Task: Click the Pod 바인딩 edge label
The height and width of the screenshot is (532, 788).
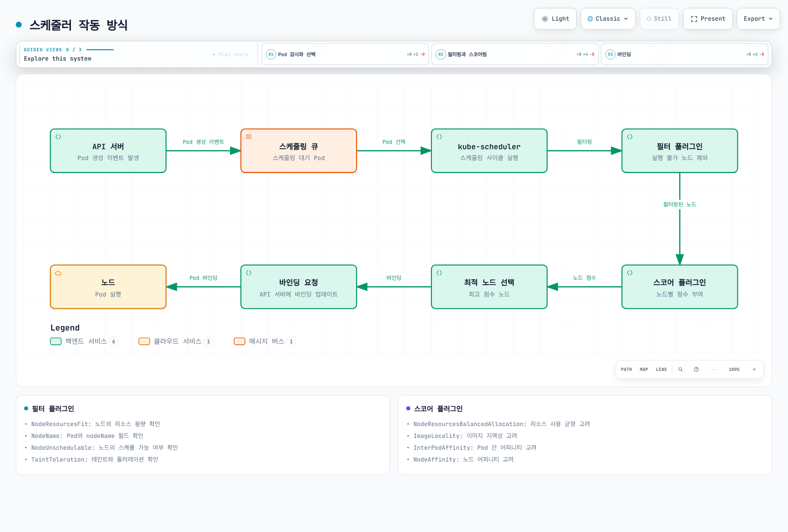Action: pyautogui.click(x=203, y=278)
